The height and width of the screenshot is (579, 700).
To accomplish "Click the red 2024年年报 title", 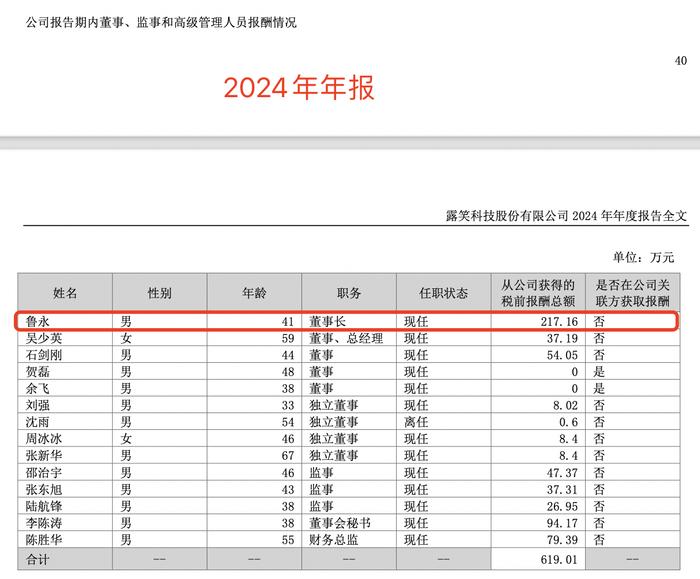I will (299, 87).
